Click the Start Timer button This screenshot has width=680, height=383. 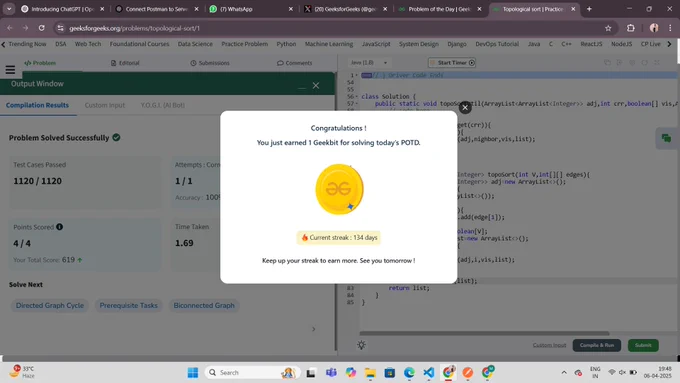click(452, 62)
